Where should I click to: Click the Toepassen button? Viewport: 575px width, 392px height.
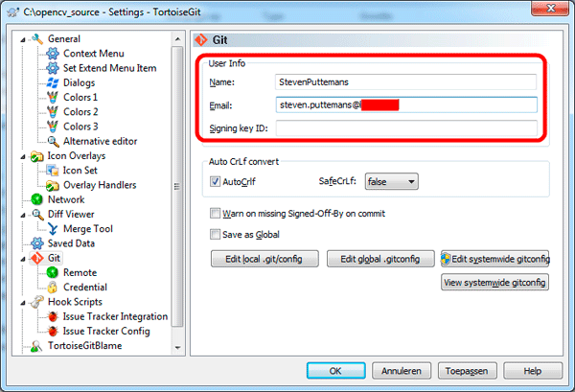[468, 371]
